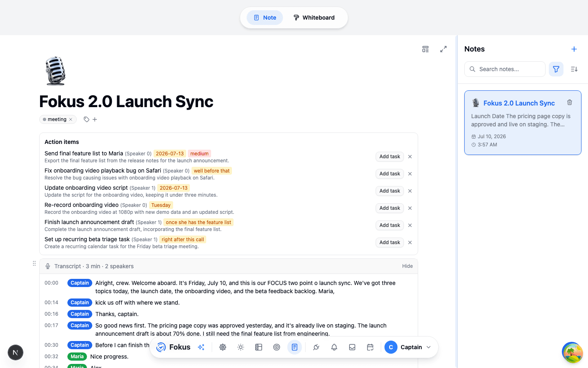The image size is (588, 368).
Task: Dismiss the Send final feature list item
Action: [410, 157]
